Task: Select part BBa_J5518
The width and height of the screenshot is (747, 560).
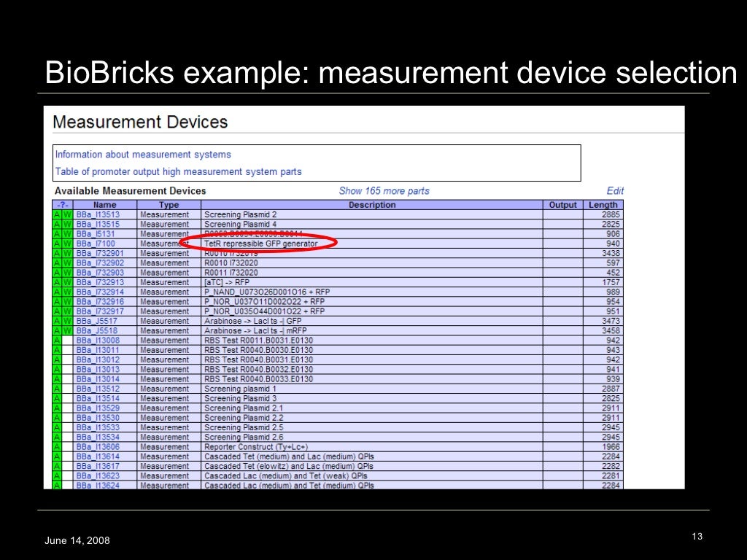Action: click(x=97, y=330)
